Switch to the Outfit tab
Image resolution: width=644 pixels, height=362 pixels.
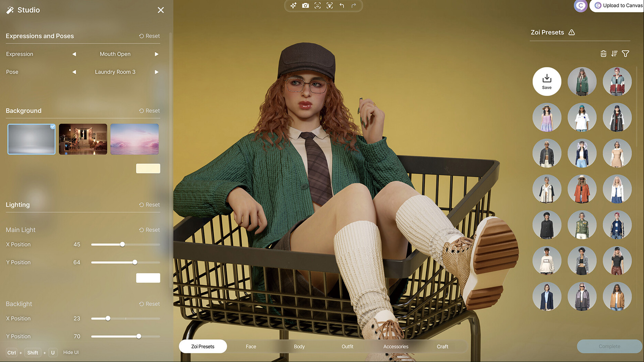pos(347,347)
